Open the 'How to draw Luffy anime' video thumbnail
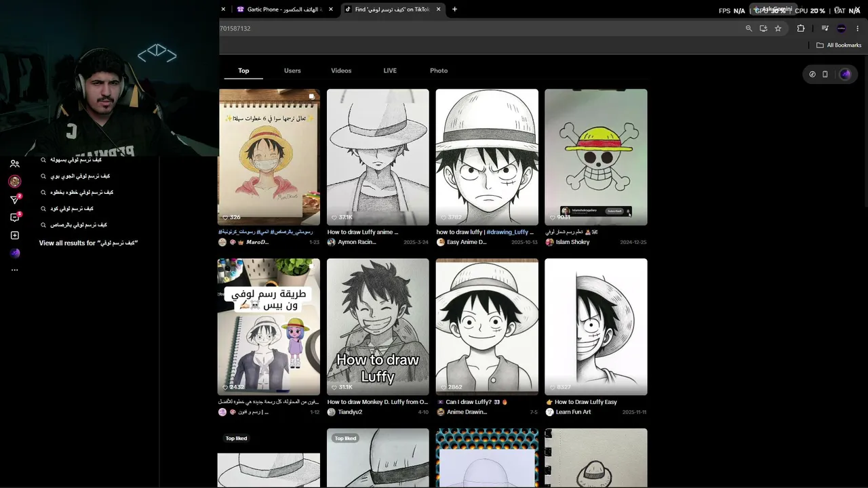 pyautogui.click(x=378, y=157)
